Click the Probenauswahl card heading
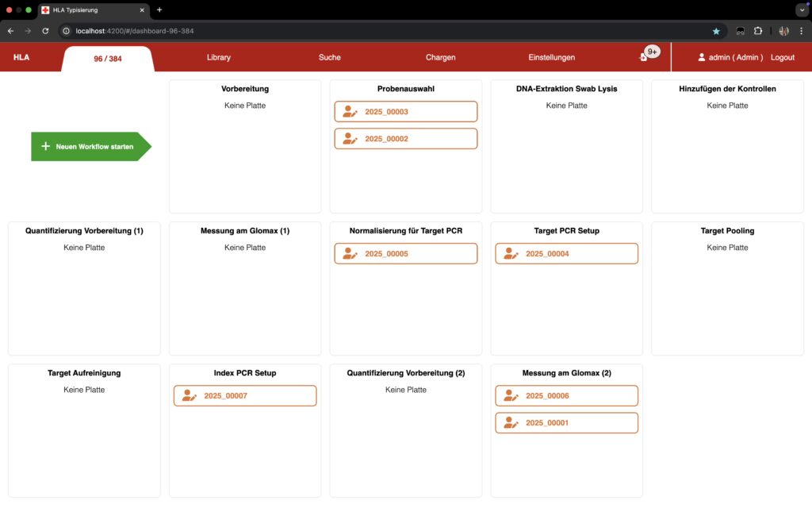This screenshot has height=508, width=812. click(x=405, y=89)
